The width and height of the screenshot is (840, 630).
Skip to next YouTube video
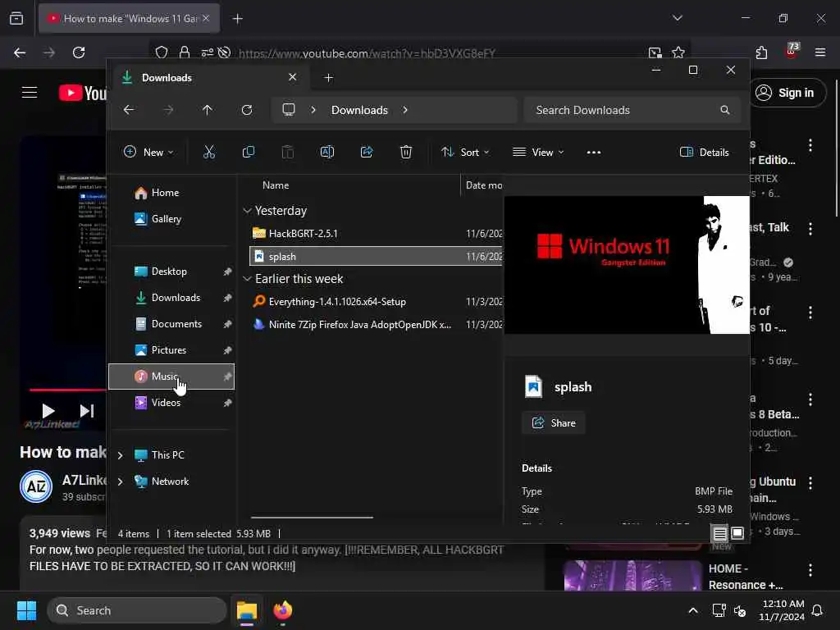[87, 411]
